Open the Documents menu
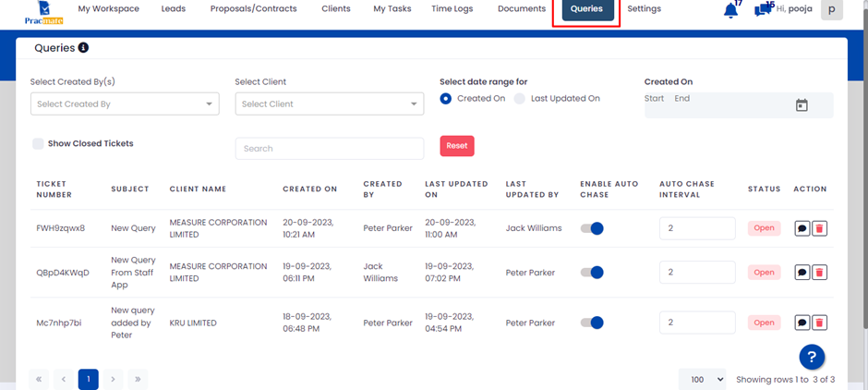The height and width of the screenshot is (390, 868). pyautogui.click(x=522, y=9)
